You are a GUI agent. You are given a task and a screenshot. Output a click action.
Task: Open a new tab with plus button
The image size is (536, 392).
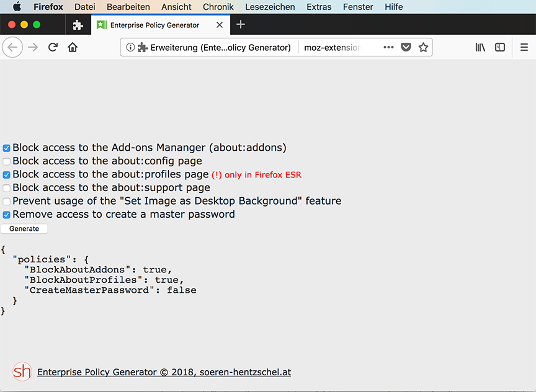pyautogui.click(x=241, y=24)
